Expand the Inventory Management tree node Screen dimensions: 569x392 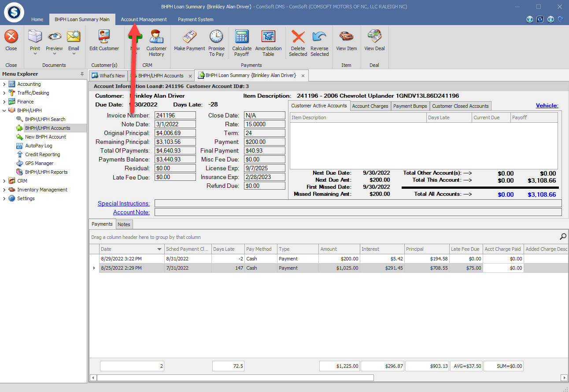tap(4, 190)
